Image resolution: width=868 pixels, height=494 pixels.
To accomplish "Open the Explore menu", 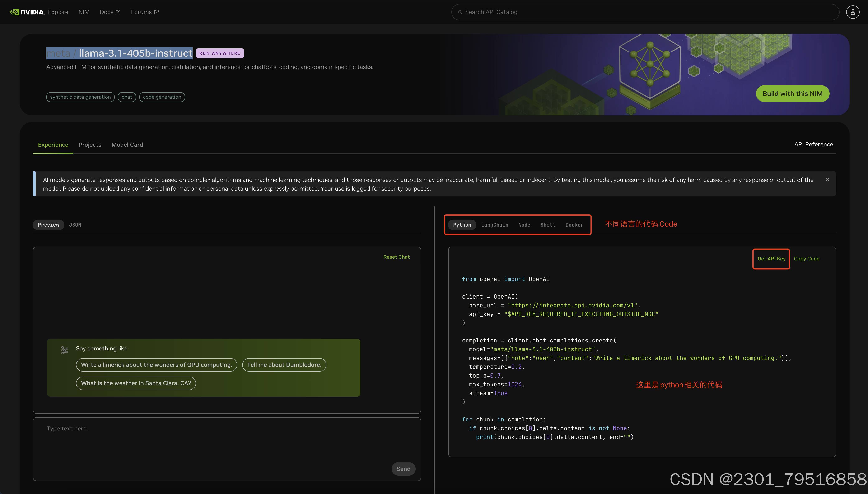I will tap(58, 12).
